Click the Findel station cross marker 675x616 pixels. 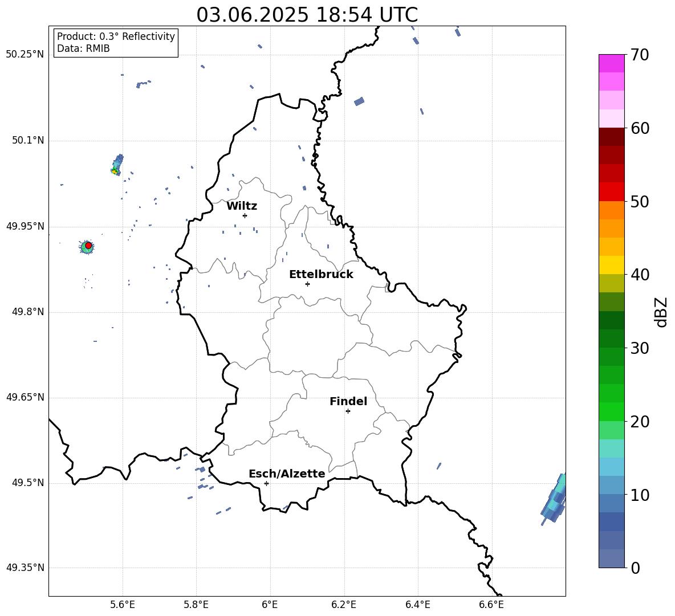tap(348, 411)
